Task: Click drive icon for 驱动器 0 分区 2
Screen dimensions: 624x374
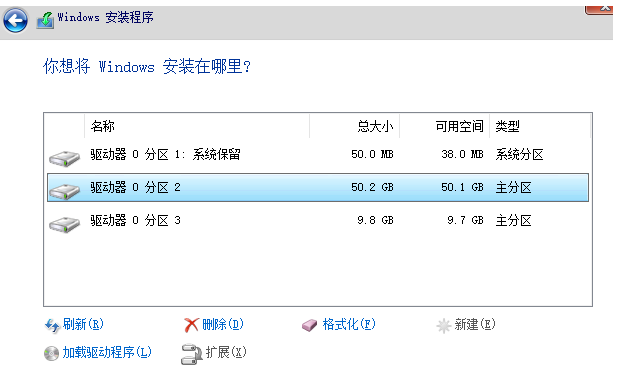Action: [x=64, y=191]
